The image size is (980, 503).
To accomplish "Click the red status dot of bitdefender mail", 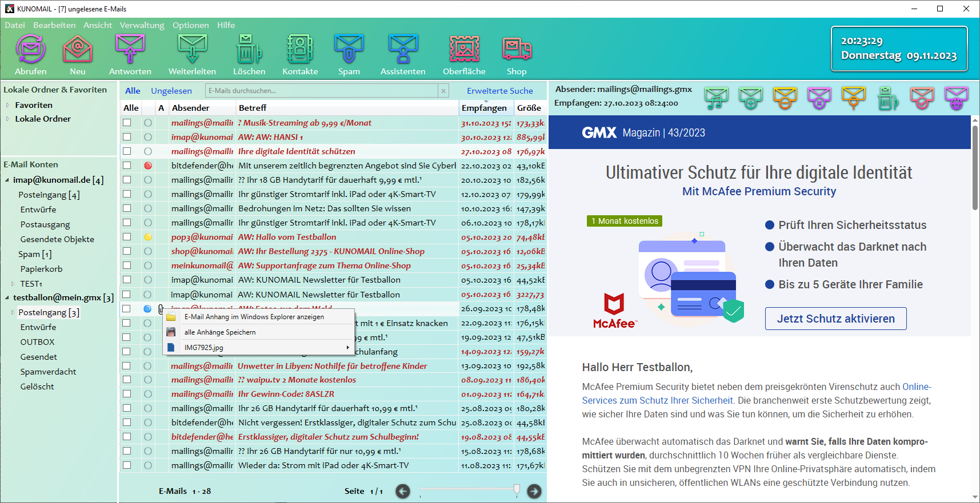I will point(148,166).
